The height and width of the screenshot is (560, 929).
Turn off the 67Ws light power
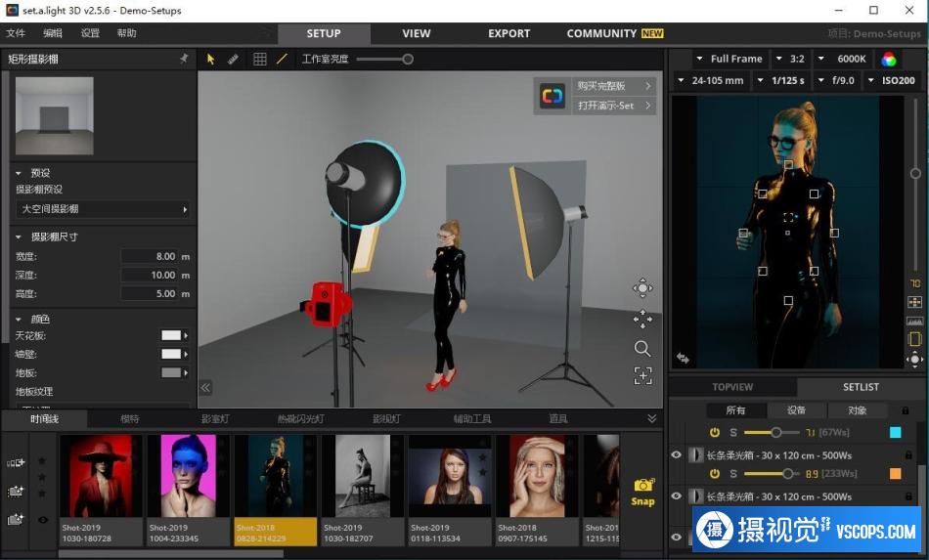pyautogui.click(x=715, y=432)
